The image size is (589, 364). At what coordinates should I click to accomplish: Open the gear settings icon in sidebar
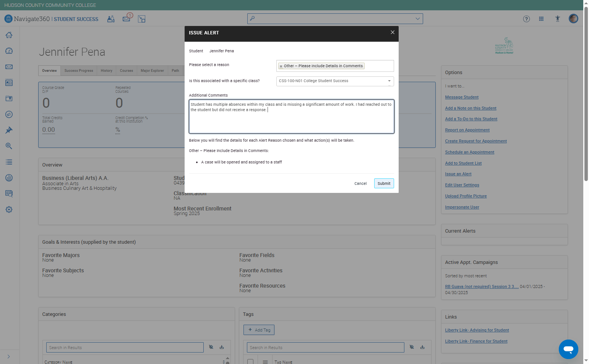pyautogui.click(x=9, y=210)
